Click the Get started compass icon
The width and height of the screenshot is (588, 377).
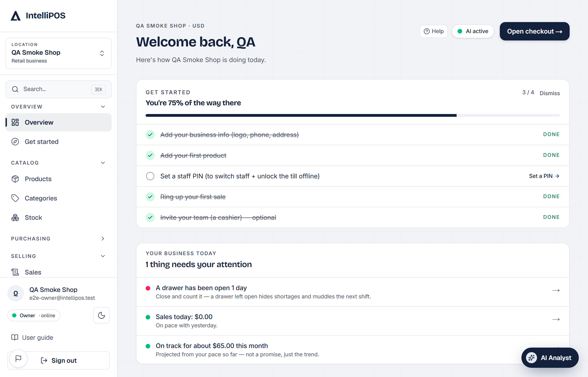pyautogui.click(x=15, y=142)
